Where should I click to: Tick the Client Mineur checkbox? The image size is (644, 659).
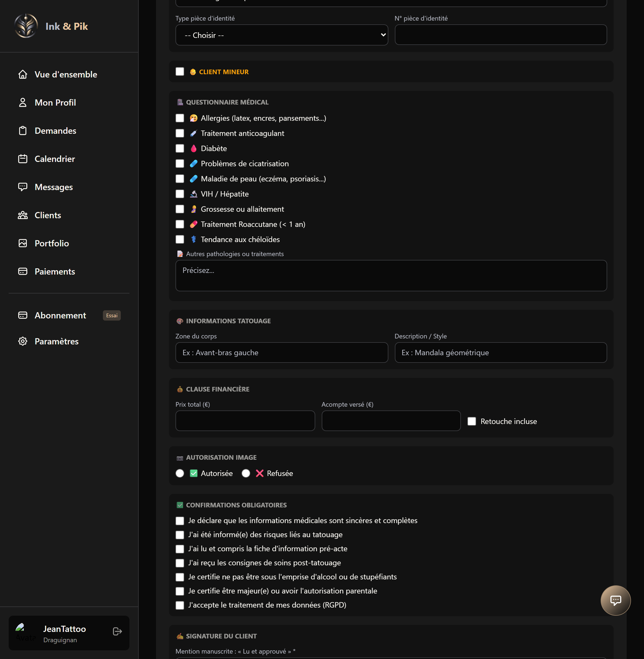coord(180,72)
